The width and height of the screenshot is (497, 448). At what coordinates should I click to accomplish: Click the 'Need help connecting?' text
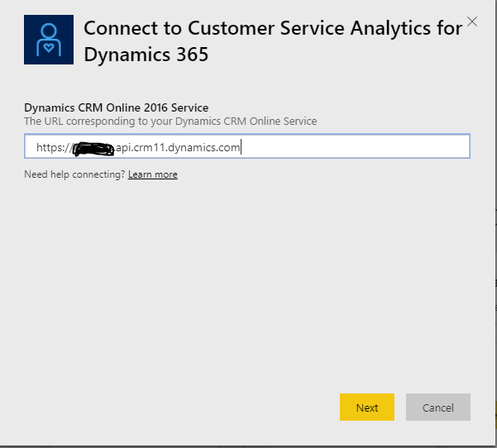pos(74,174)
